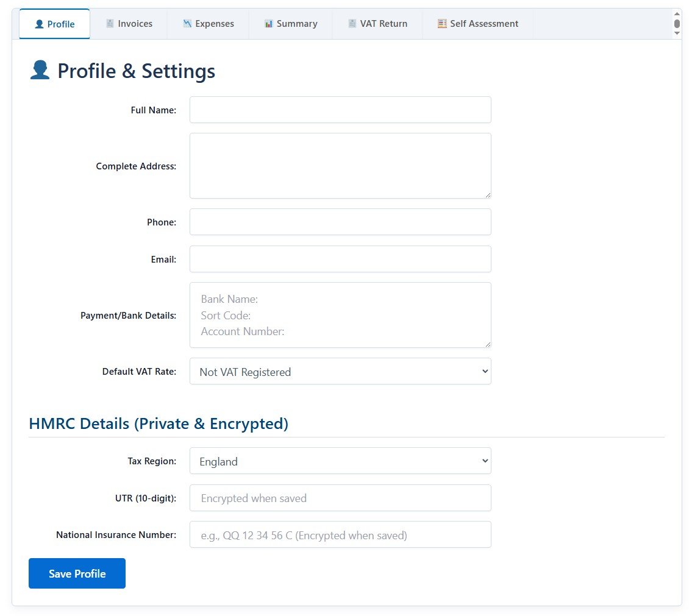The image size is (692, 616).
Task: Click the Email input field
Action: tap(340, 258)
